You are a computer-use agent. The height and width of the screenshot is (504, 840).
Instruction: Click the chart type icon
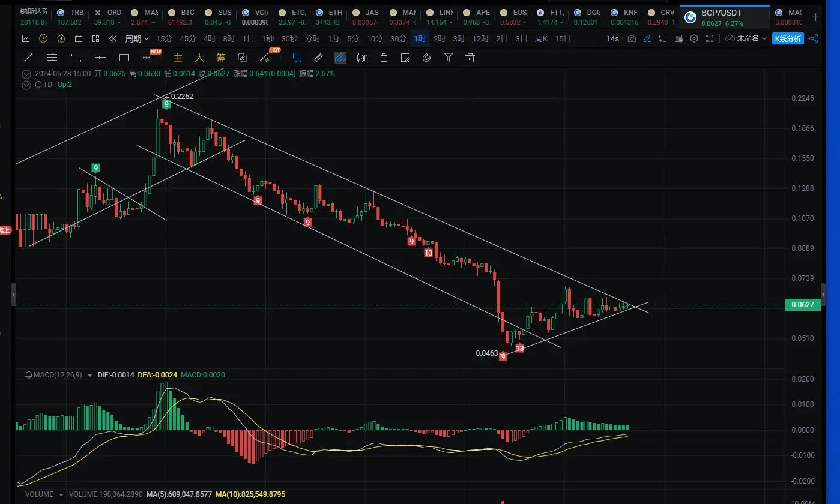(x=26, y=38)
